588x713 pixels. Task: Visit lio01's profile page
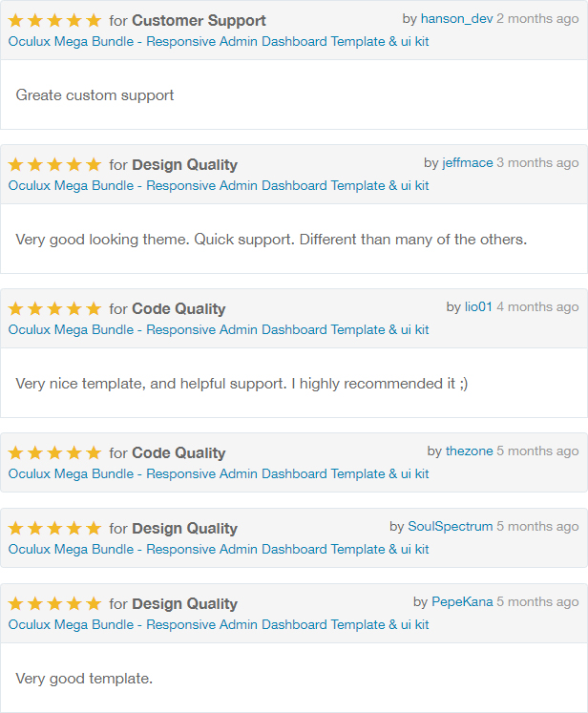click(478, 307)
